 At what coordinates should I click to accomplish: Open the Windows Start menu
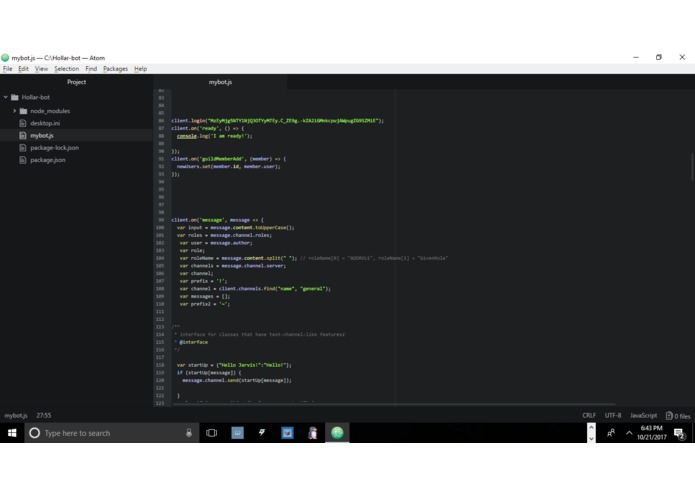[x=12, y=433]
